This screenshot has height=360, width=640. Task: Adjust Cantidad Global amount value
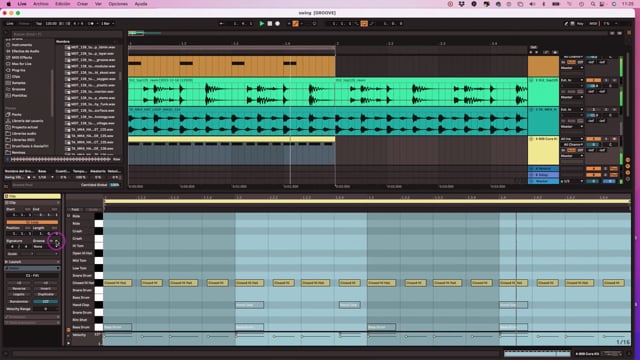115,185
